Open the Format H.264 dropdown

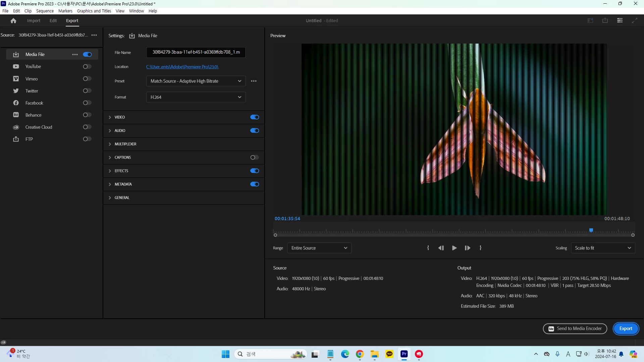196,97
